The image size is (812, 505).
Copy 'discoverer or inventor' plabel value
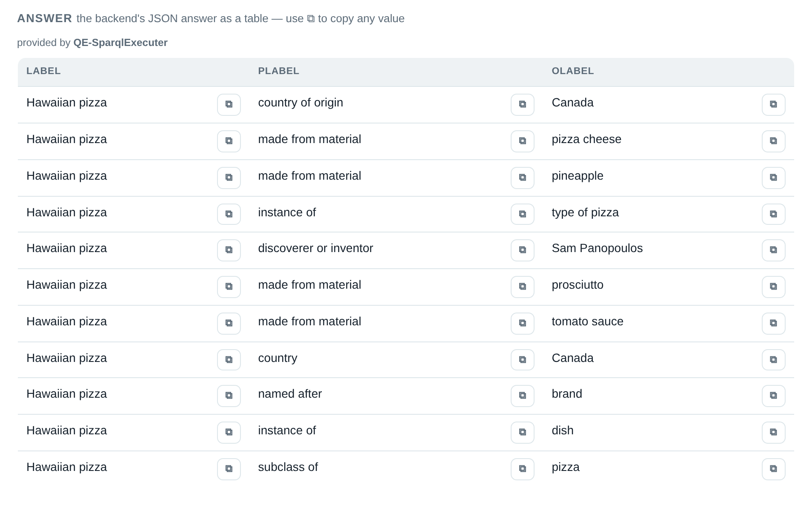[523, 250]
